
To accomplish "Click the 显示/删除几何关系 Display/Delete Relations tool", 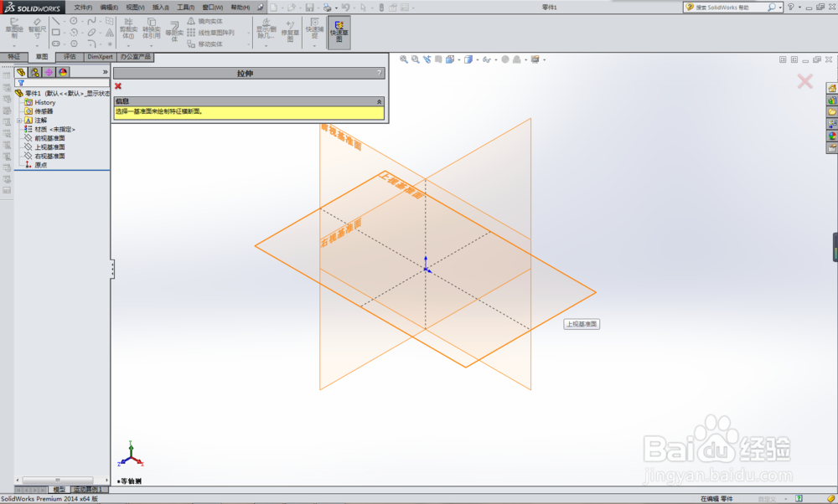I will 266,29.
